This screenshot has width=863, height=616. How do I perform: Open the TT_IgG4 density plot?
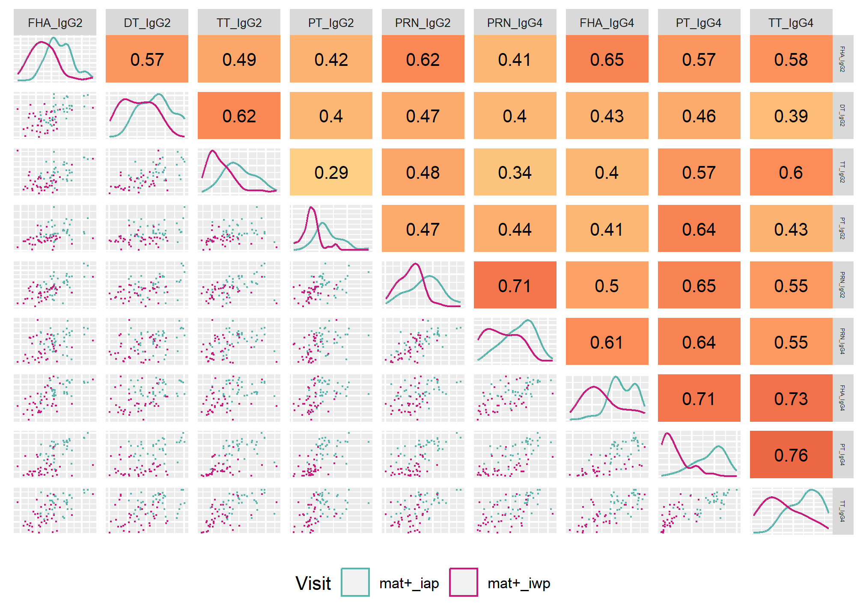(x=791, y=511)
